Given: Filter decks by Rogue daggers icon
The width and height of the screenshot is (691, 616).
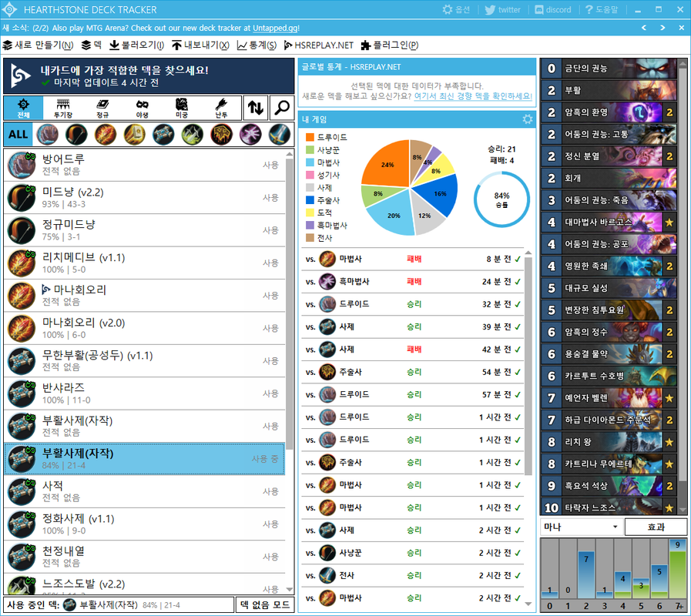Looking at the screenshot, I should (x=193, y=135).
